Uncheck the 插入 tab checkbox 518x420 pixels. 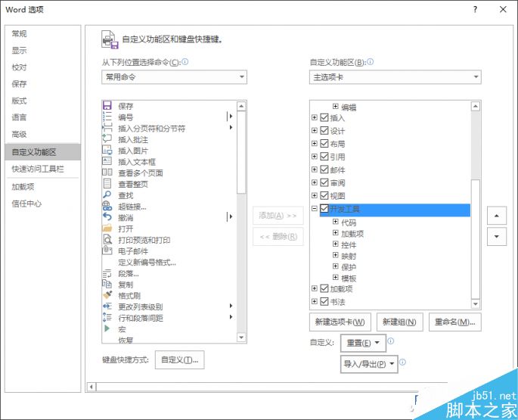tap(324, 117)
